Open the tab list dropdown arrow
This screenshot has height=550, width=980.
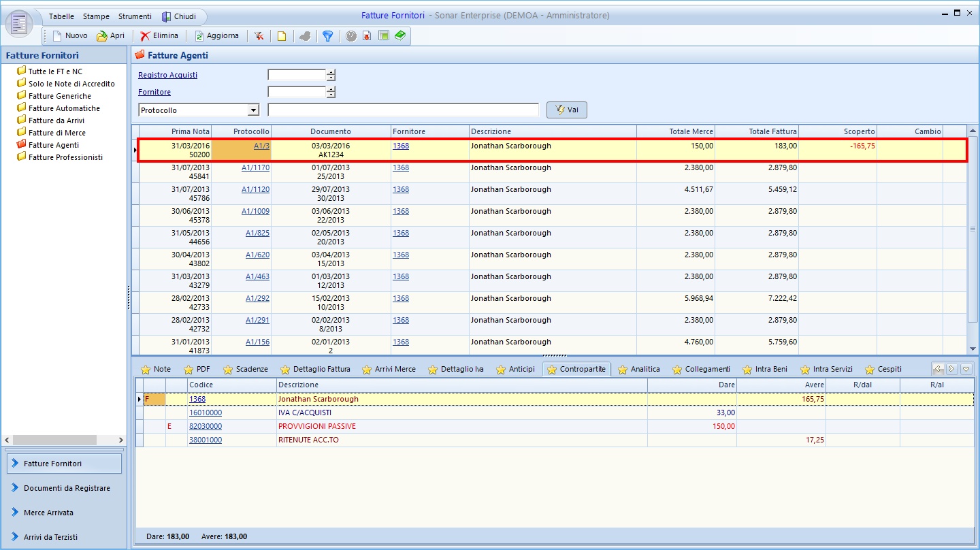pyautogui.click(x=966, y=369)
